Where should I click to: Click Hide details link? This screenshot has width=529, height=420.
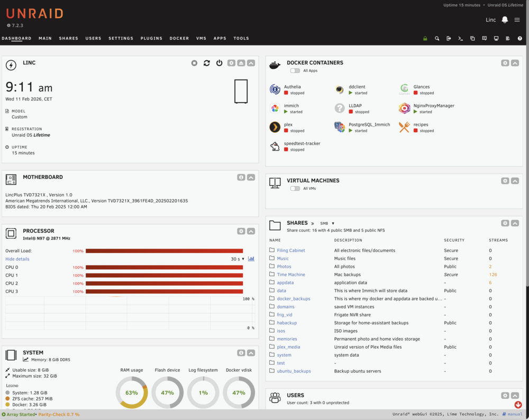click(17, 259)
